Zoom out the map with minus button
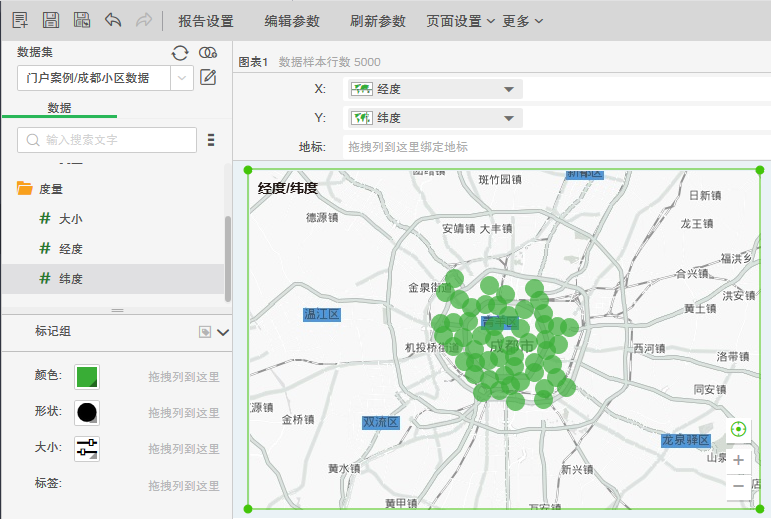The image size is (771, 519). click(738, 486)
